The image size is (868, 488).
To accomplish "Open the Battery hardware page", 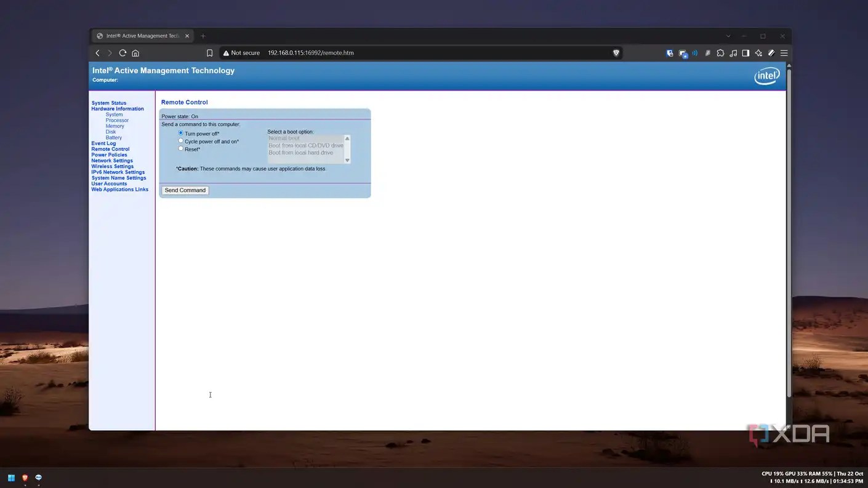I will pyautogui.click(x=114, y=138).
